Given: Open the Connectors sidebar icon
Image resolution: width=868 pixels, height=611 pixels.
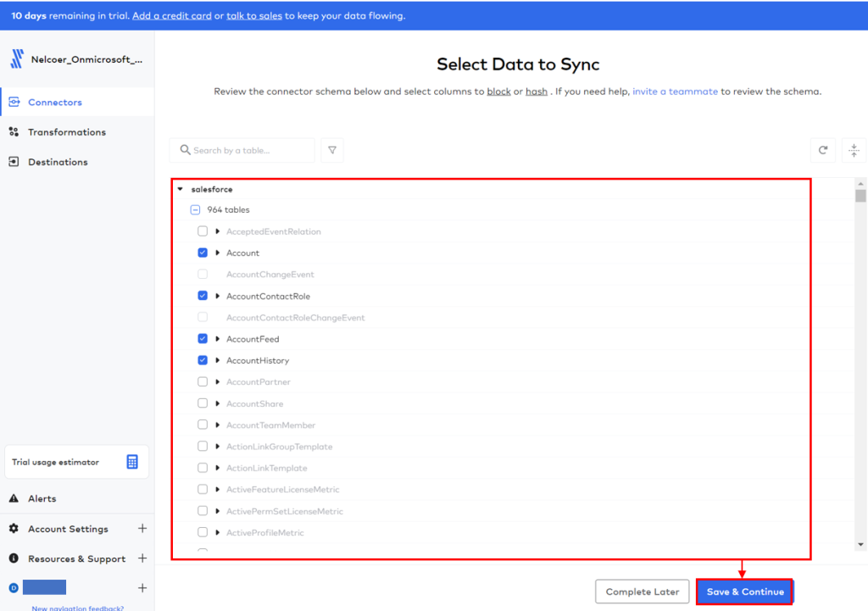Looking at the screenshot, I should tap(15, 101).
